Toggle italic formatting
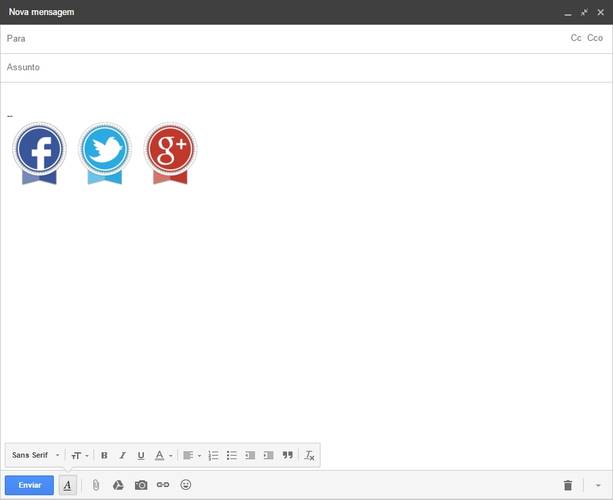 pyautogui.click(x=122, y=455)
